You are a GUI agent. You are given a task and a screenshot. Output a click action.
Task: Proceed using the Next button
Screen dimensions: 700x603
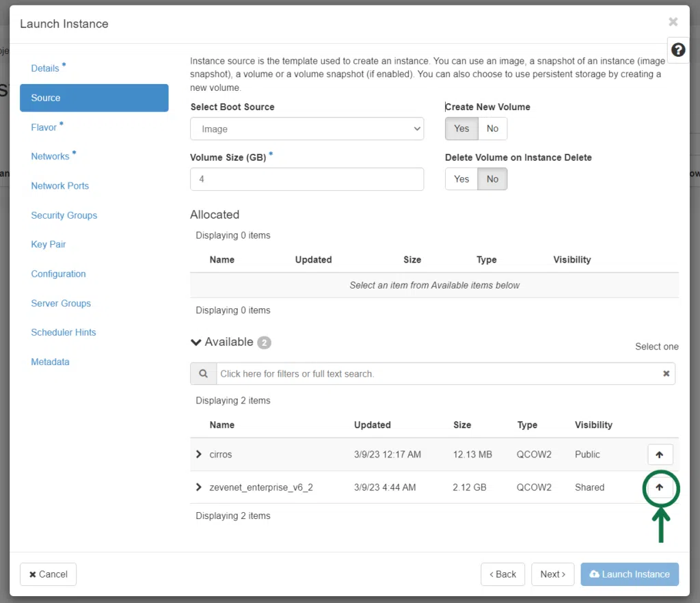click(x=552, y=574)
